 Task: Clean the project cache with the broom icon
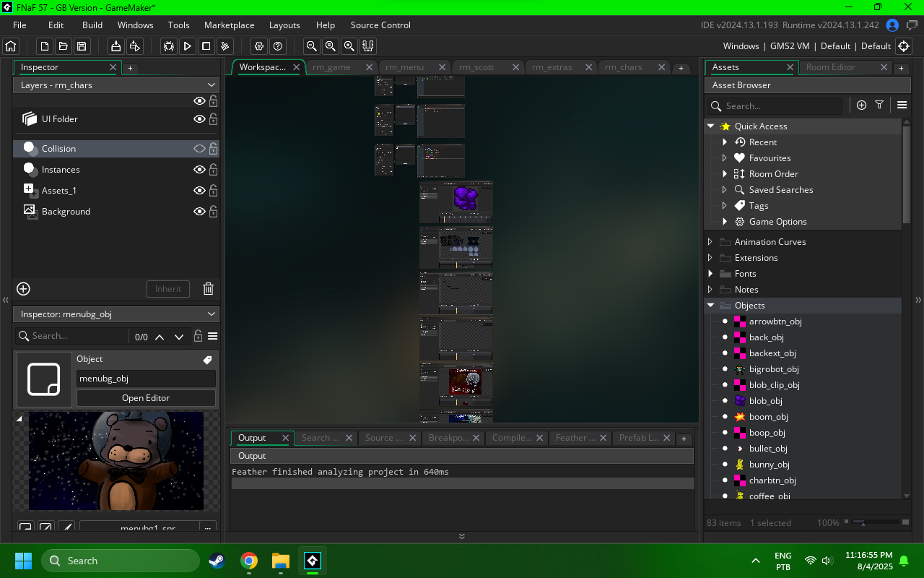[x=224, y=46]
